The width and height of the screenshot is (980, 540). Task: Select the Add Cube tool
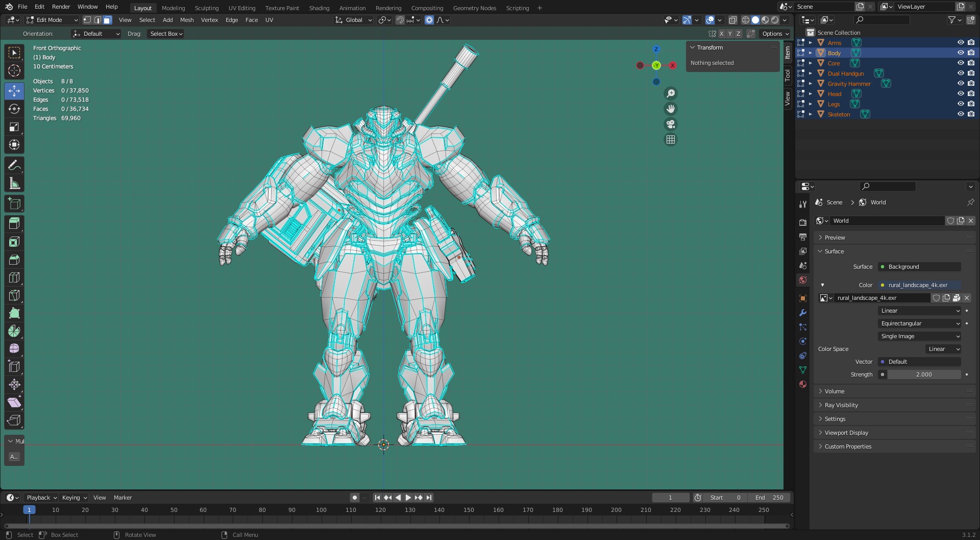tap(14, 203)
